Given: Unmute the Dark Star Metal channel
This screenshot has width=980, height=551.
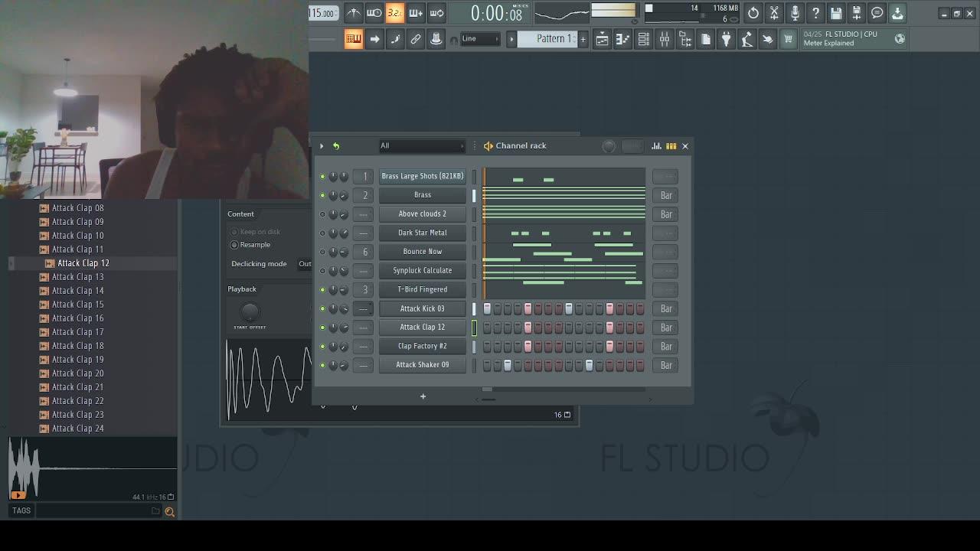Looking at the screenshot, I should pos(322,233).
